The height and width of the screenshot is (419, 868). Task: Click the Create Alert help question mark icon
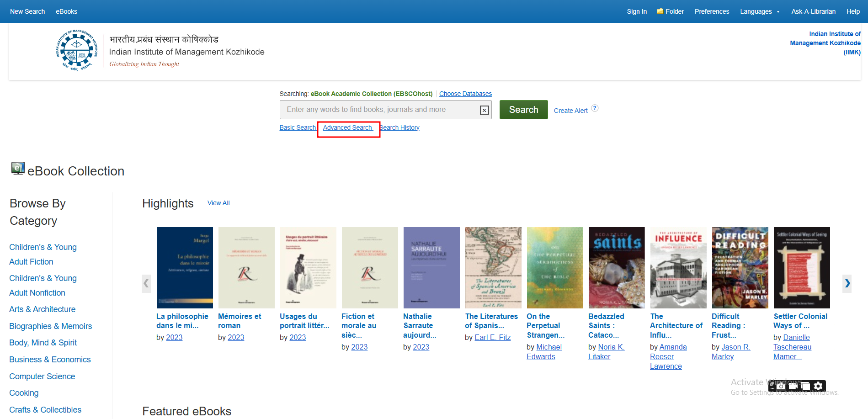coord(594,108)
